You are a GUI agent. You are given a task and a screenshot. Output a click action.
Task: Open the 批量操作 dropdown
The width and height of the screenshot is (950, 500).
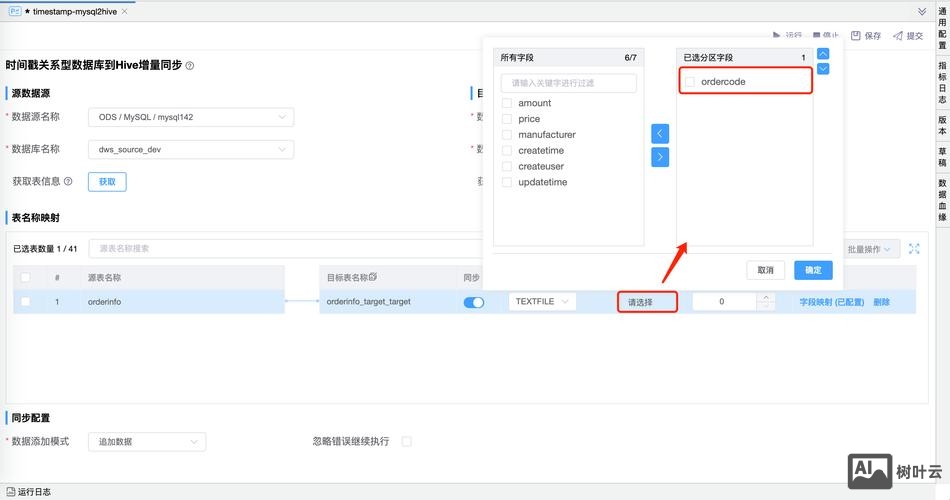(869, 249)
